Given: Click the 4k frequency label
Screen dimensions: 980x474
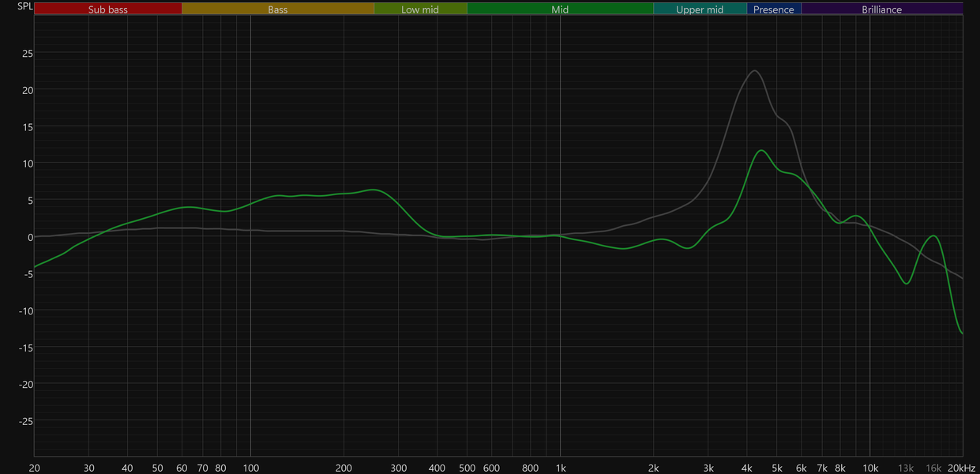Looking at the screenshot, I should point(746,468).
